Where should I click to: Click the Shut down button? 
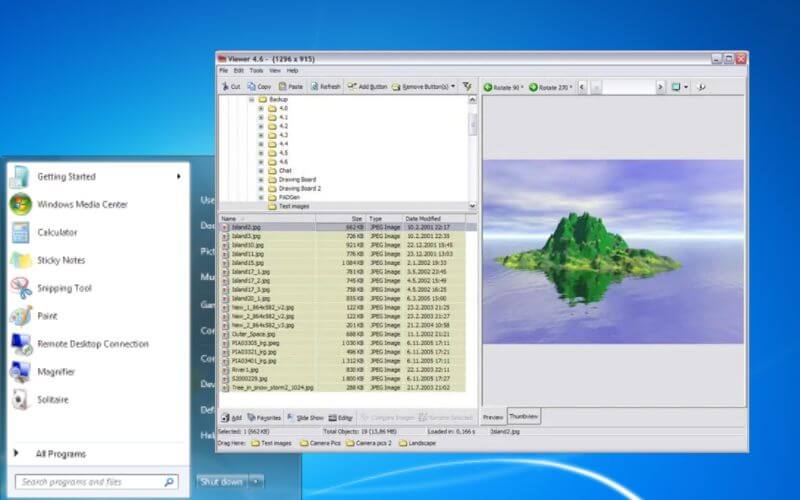219,481
